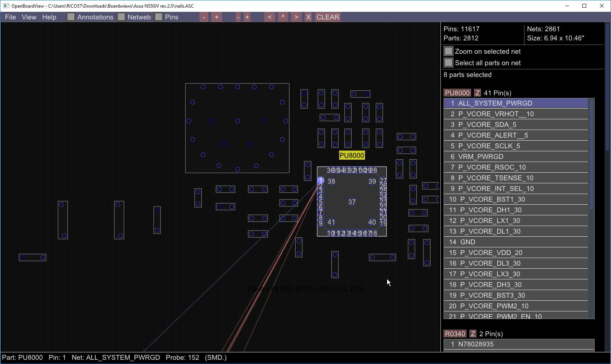The width and height of the screenshot is (611, 364).
Task: Click pad 39 on the PU8000 chip
Action: click(372, 181)
